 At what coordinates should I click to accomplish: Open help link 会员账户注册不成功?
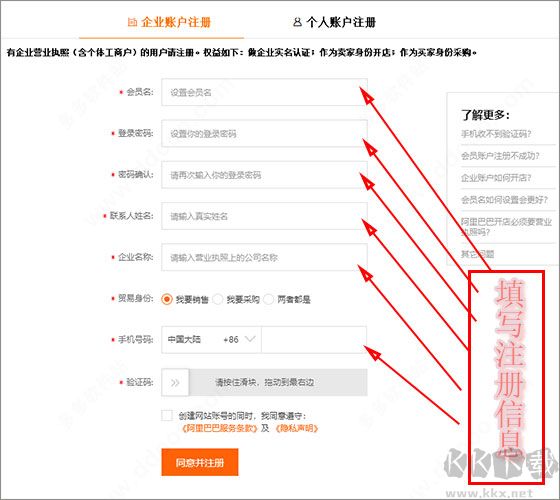click(500, 156)
